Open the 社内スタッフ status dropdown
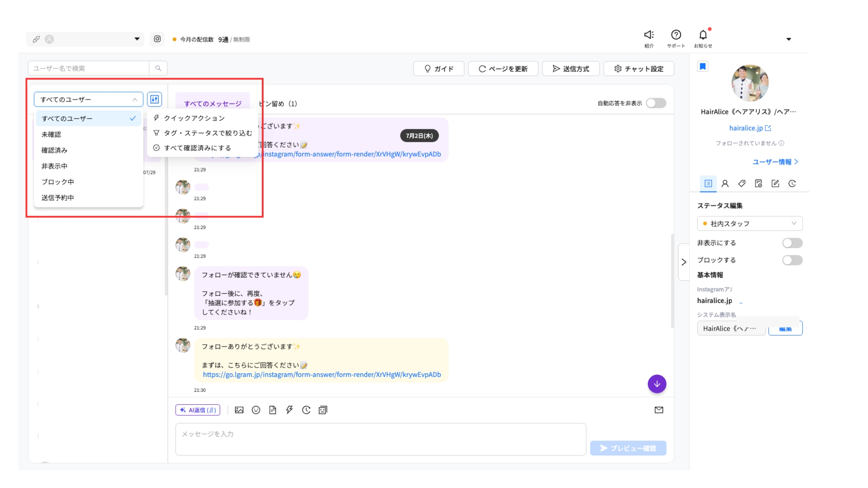The width and height of the screenshot is (868, 488). point(750,224)
